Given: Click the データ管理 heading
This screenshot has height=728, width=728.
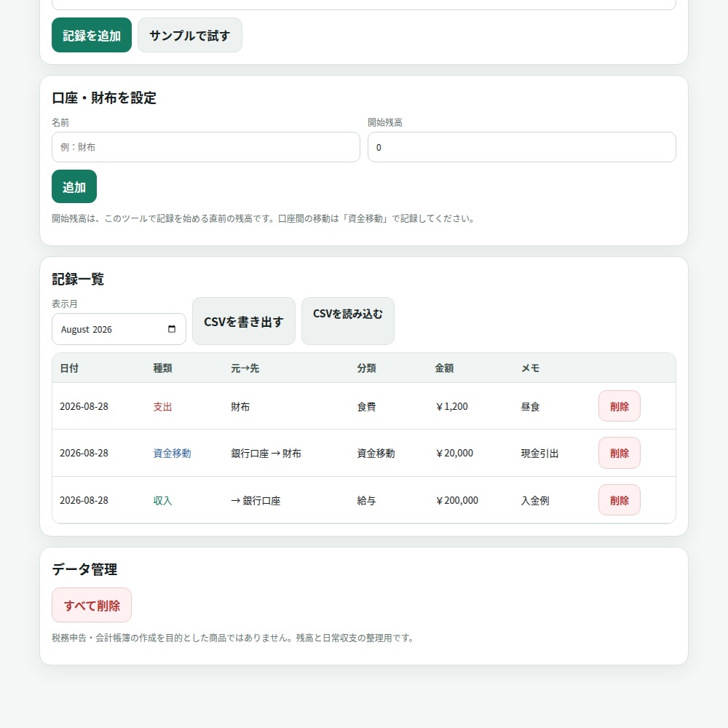Looking at the screenshot, I should tap(84, 569).
